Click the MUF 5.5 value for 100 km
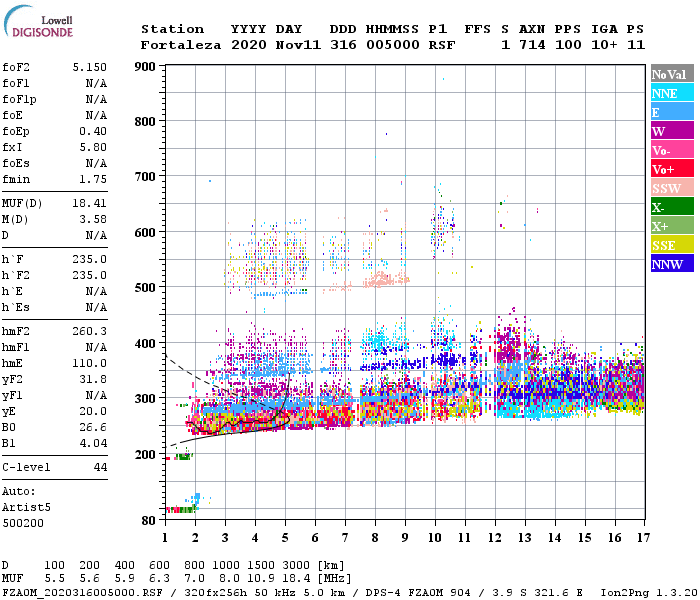 pyautogui.click(x=54, y=579)
